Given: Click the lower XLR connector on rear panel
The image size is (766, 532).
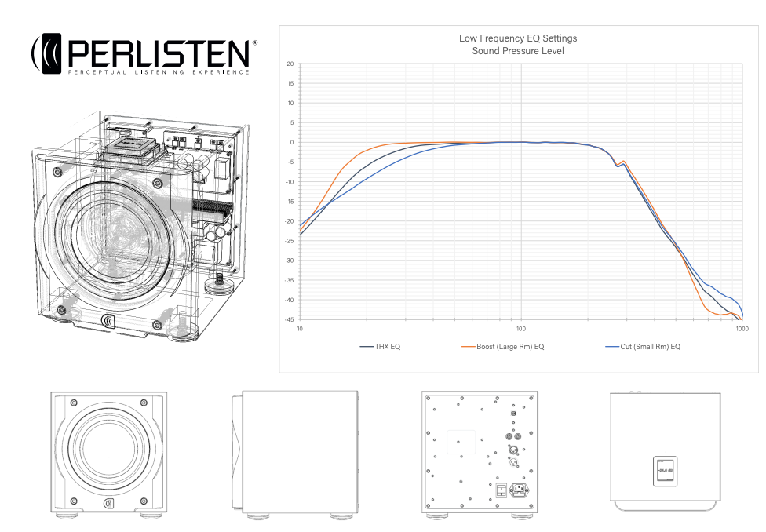Looking at the screenshot, I should point(513,462).
